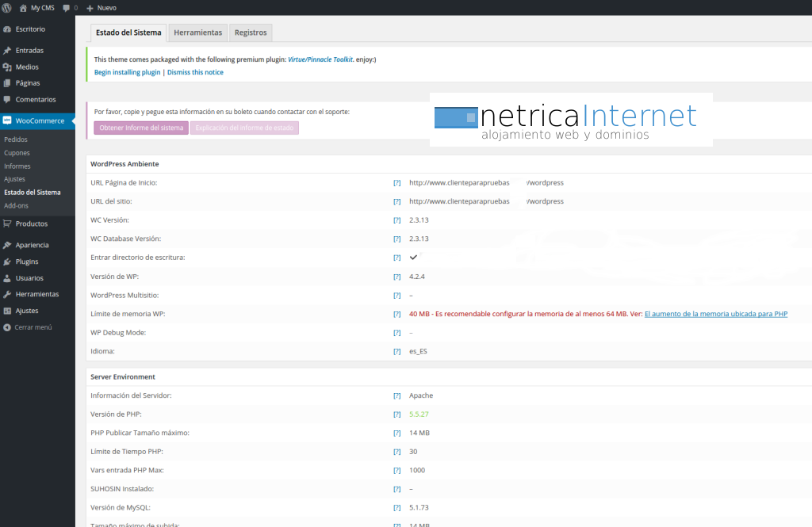The width and height of the screenshot is (812, 527).
Task: Select Estado del Sistema in WooCommerce submenu
Action: 32,192
